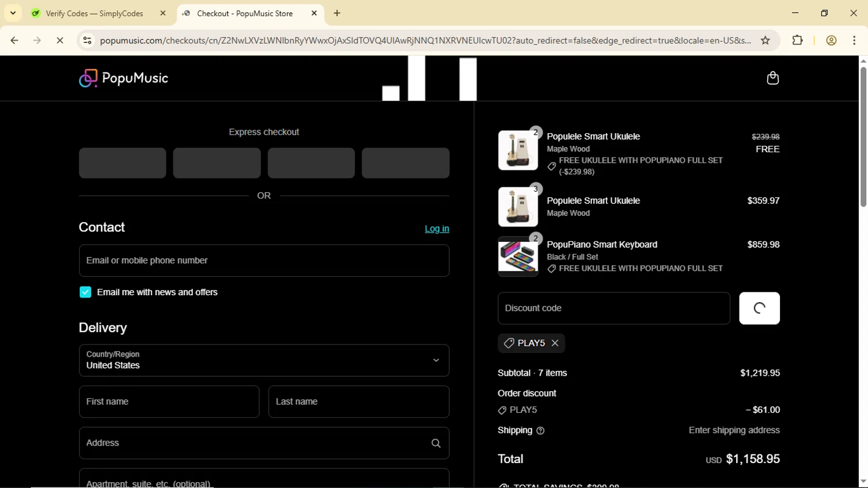The width and height of the screenshot is (868, 488).
Task: Click the Enter shipping address text
Action: (x=734, y=431)
